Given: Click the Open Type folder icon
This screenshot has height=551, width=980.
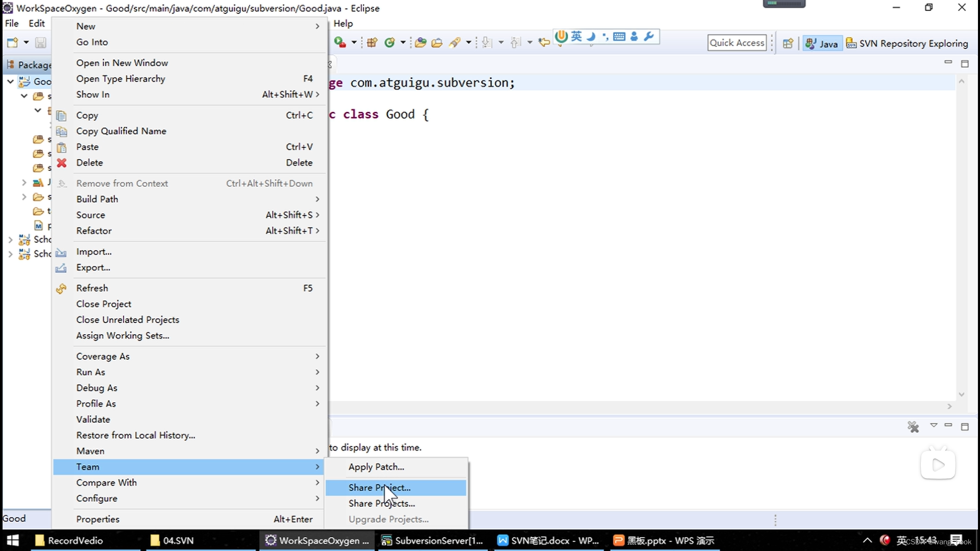Looking at the screenshot, I should click(x=421, y=43).
